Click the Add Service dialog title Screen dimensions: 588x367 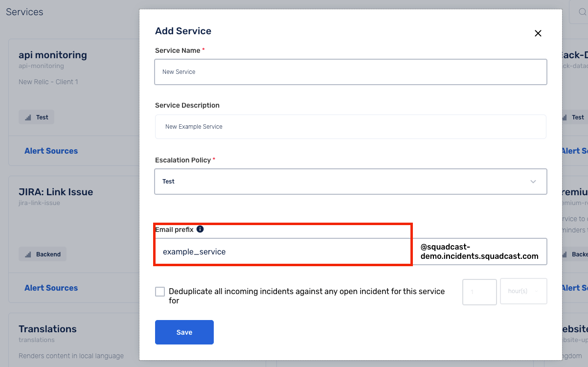183,31
